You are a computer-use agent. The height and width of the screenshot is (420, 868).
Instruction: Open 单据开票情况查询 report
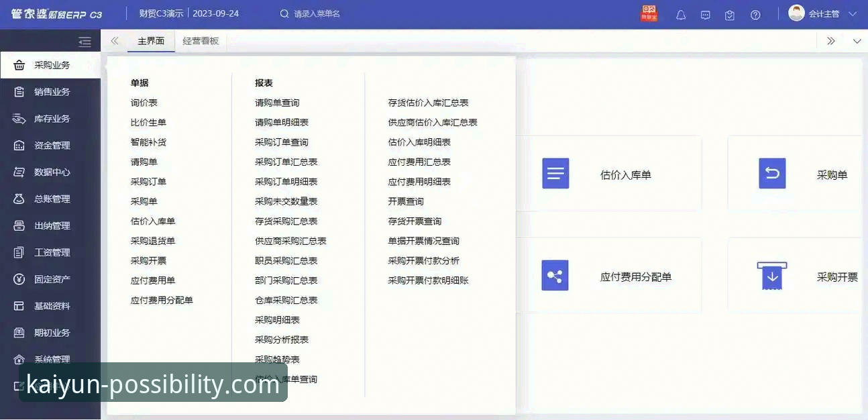pyautogui.click(x=423, y=241)
